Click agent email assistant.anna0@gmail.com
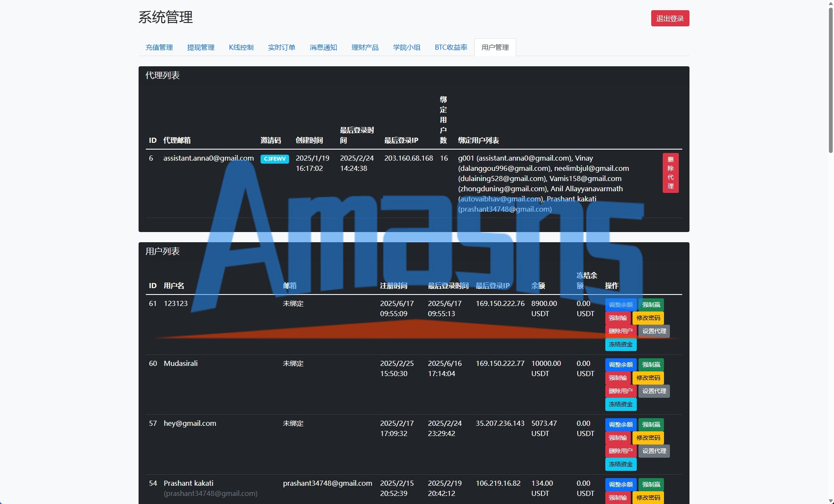Image resolution: width=834 pixels, height=504 pixels. pyautogui.click(x=209, y=158)
